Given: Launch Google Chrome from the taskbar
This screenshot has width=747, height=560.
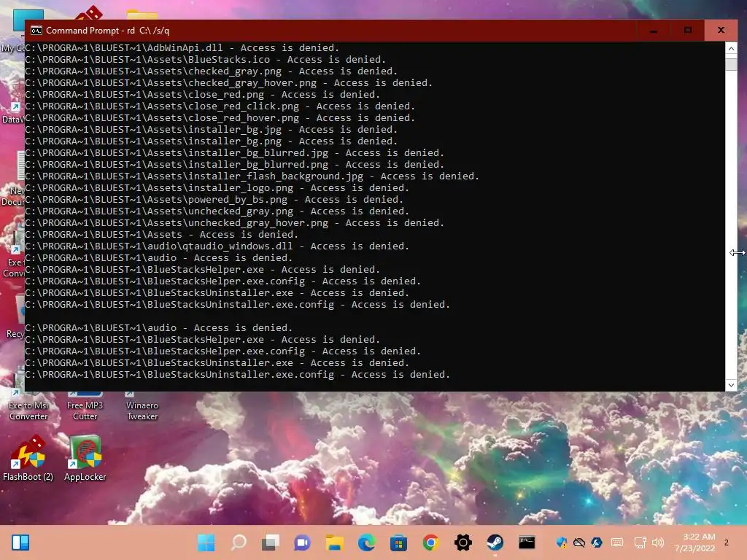Looking at the screenshot, I should pos(430,542).
